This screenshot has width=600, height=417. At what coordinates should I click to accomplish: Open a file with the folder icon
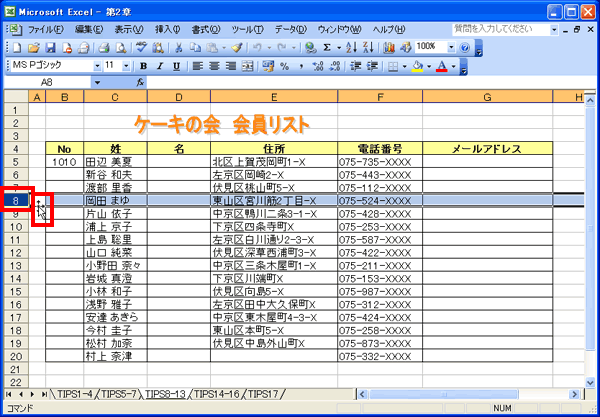pyautogui.click(x=34, y=47)
